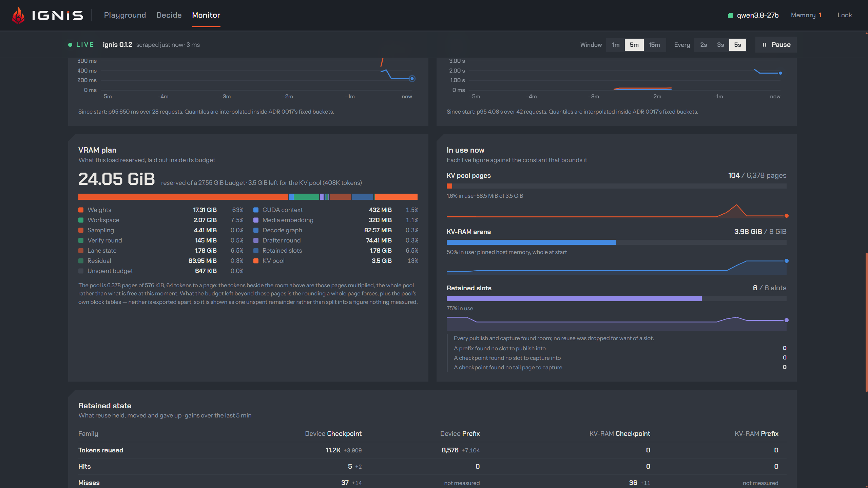Switch to the Decide tab
The image size is (868, 488).
click(x=169, y=15)
